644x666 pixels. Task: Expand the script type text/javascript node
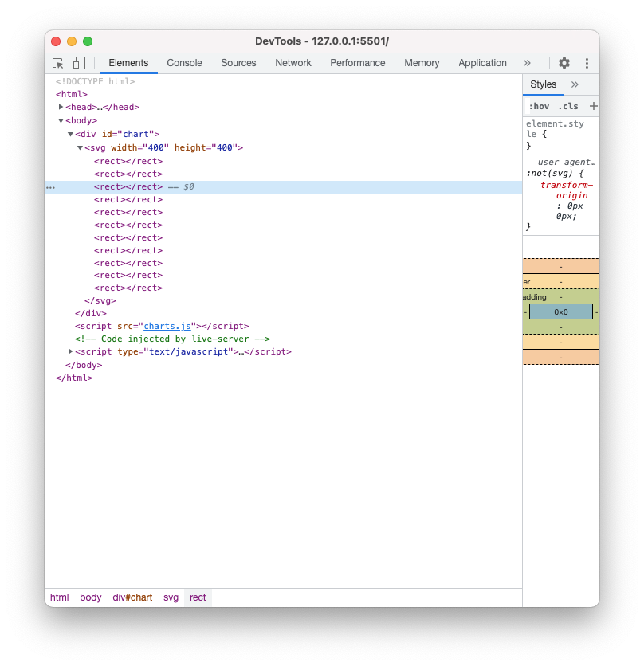point(71,351)
